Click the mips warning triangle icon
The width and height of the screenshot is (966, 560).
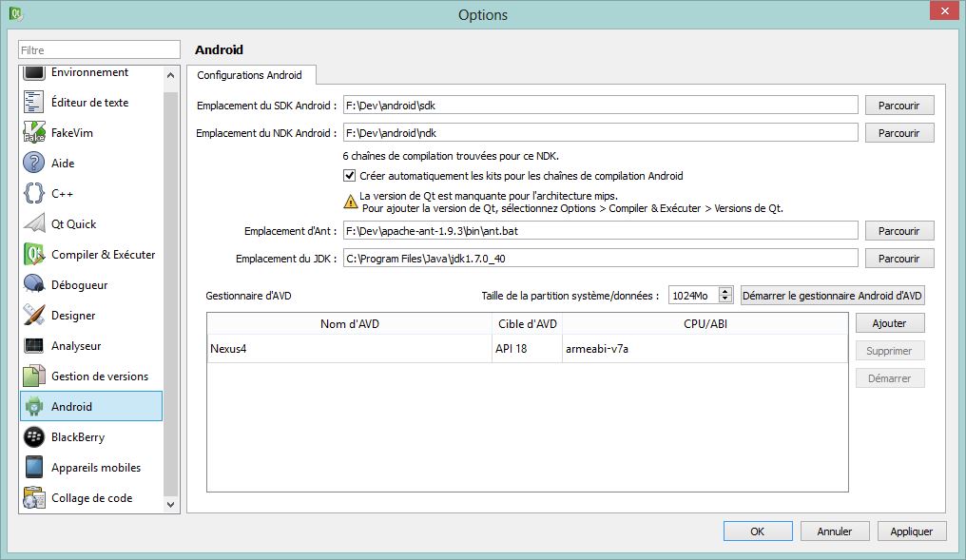[350, 201]
